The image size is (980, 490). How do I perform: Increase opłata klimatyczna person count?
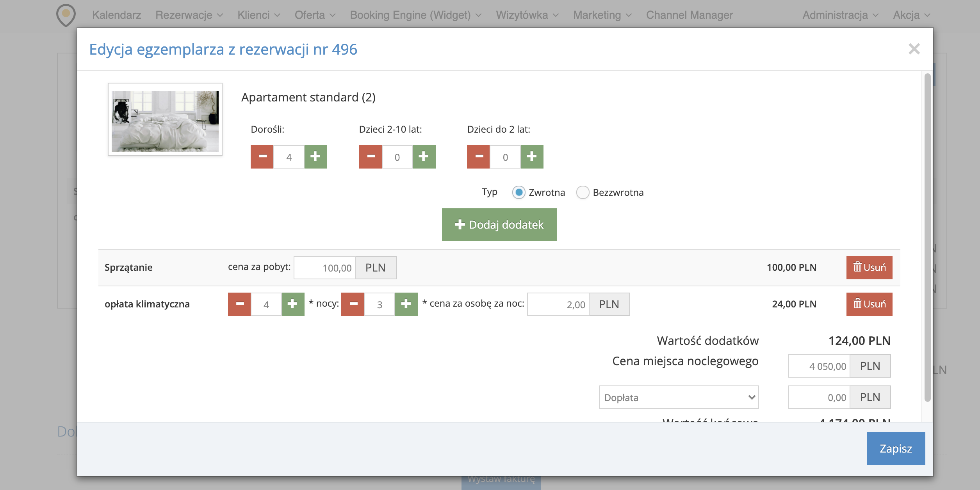(293, 304)
